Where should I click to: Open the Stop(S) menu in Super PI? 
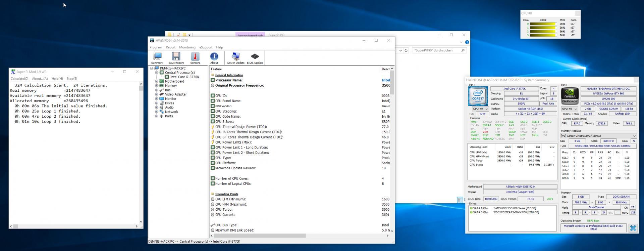[x=72, y=79]
